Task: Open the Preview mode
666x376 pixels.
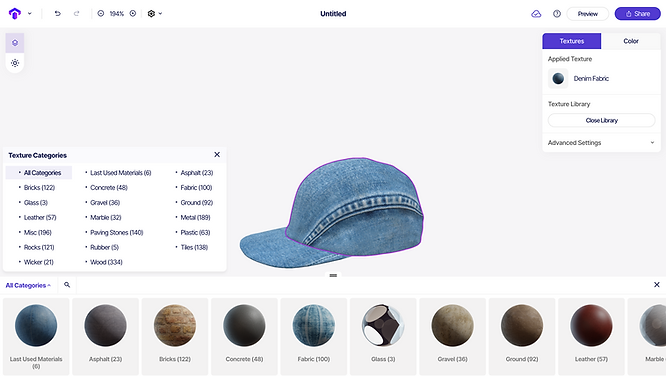Action: click(x=587, y=14)
